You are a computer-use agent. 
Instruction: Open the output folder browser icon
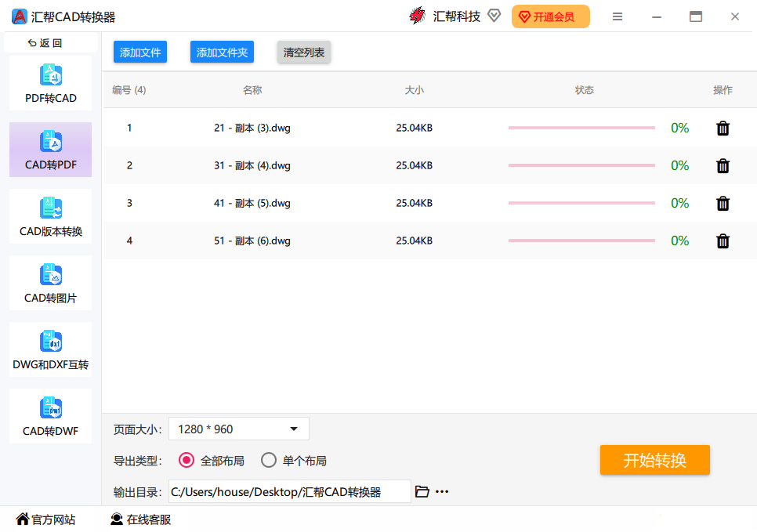[422, 491]
